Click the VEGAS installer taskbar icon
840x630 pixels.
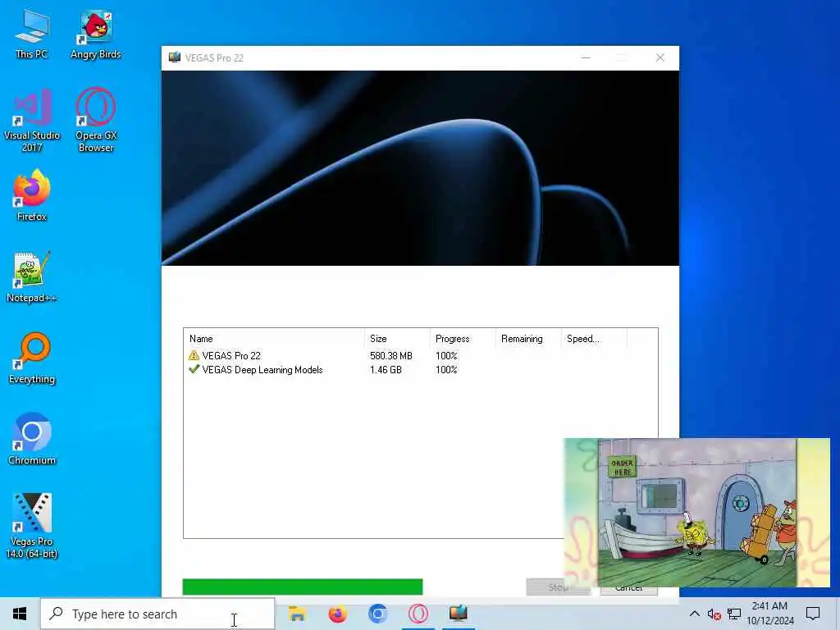pyautogui.click(x=459, y=614)
